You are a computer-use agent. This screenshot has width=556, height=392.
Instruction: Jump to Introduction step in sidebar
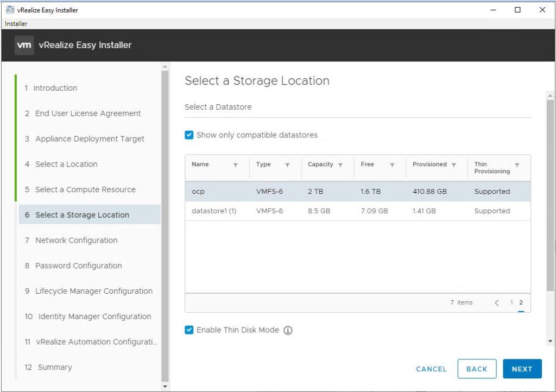(55, 88)
